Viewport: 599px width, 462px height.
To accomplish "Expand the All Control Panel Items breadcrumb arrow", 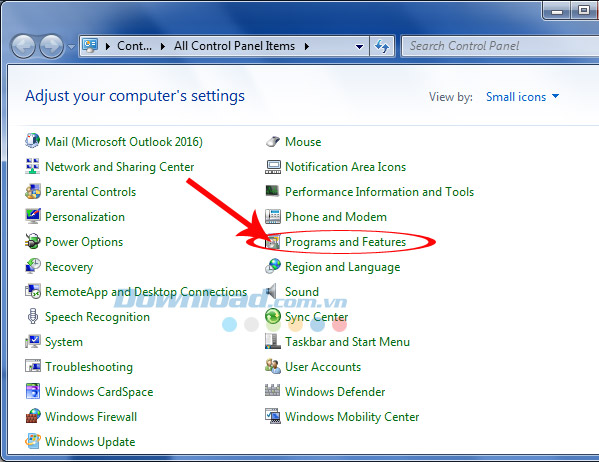I will tap(307, 47).
